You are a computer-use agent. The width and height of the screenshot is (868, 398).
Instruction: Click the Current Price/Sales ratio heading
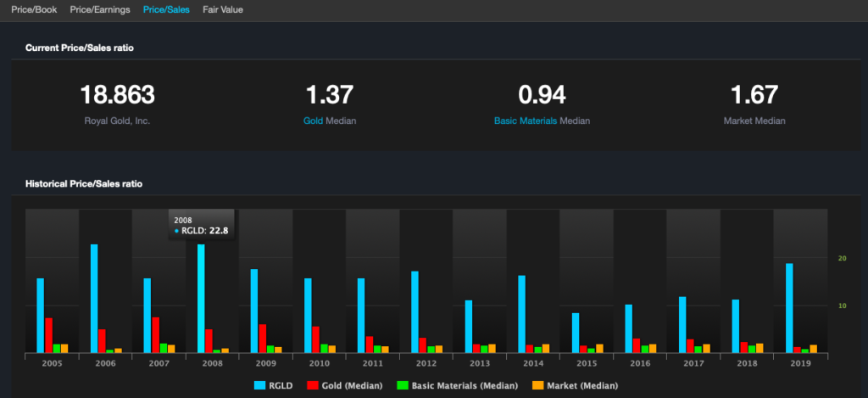(x=79, y=48)
